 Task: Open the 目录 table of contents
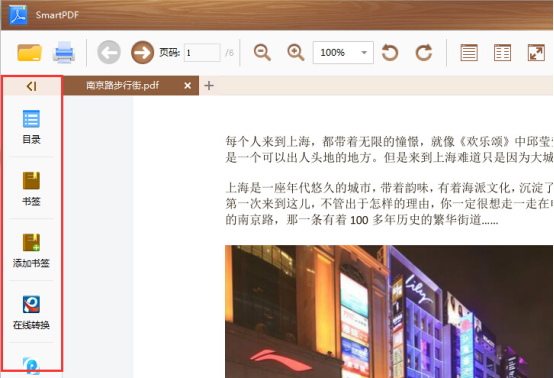coord(31,127)
